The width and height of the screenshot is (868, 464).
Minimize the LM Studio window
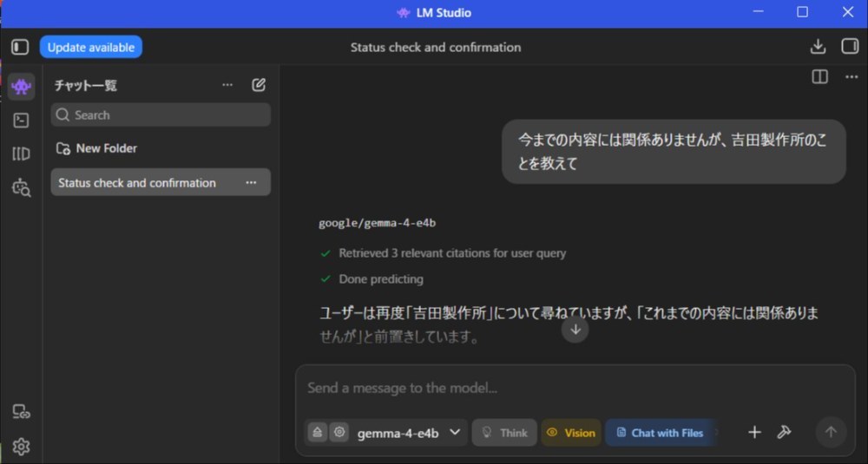point(759,12)
